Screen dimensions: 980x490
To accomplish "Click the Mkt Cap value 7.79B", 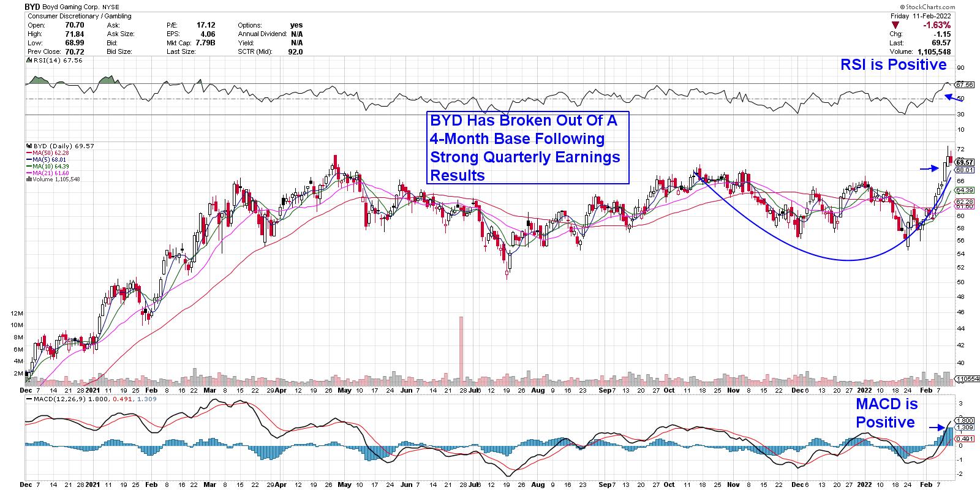I will click(x=205, y=43).
